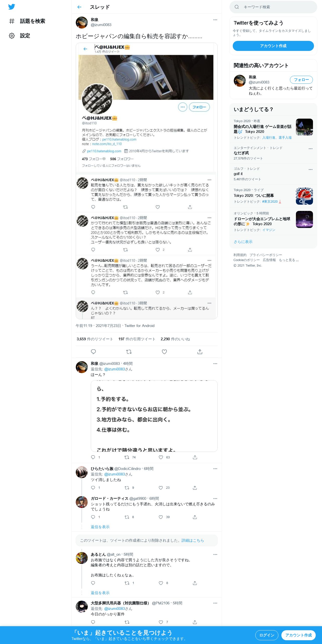
Task: Open more options on the main tweet
Action: (215, 20)
